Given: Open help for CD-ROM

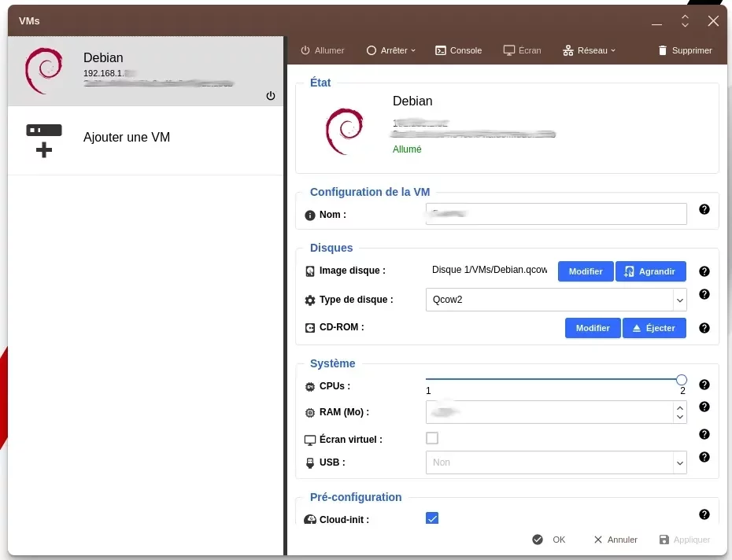Looking at the screenshot, I should 704,328.
